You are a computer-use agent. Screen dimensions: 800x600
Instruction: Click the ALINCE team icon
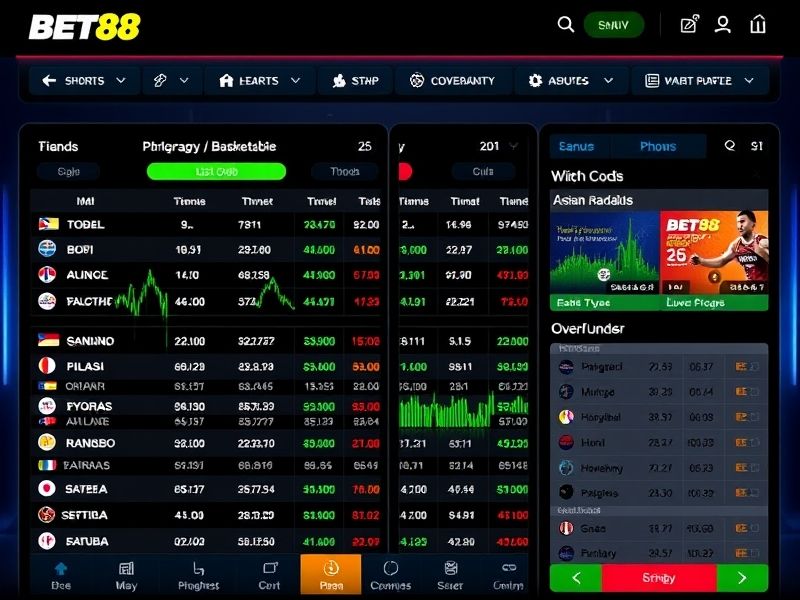coord(47,274)
